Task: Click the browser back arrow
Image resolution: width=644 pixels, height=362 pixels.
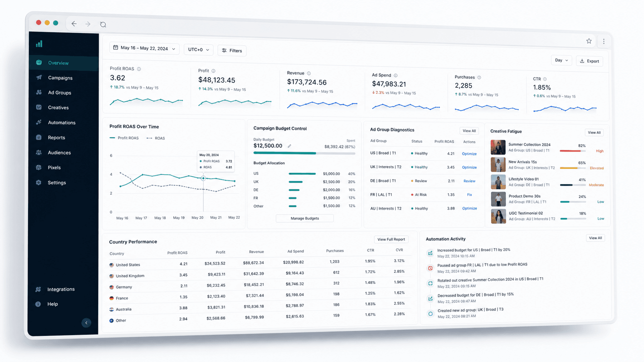Action: click(x=74, y=24)
